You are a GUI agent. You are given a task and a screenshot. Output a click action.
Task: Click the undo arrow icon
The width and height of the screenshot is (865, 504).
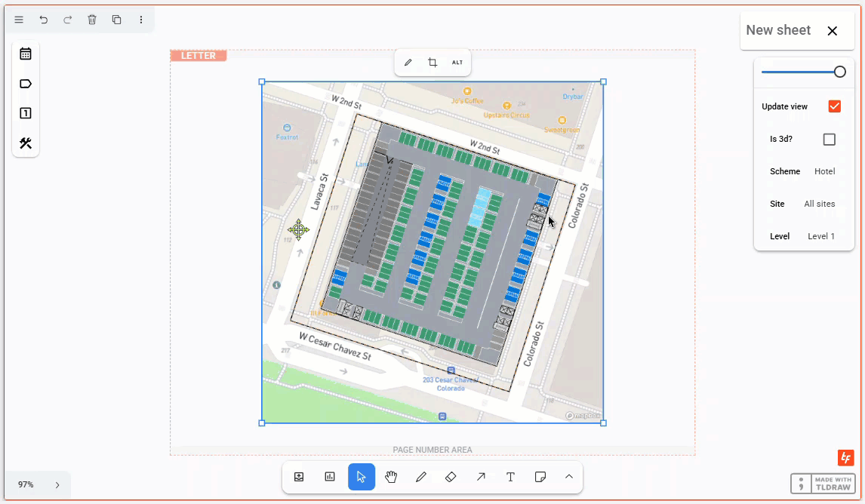pyautogui.click(x=44, y=20)
